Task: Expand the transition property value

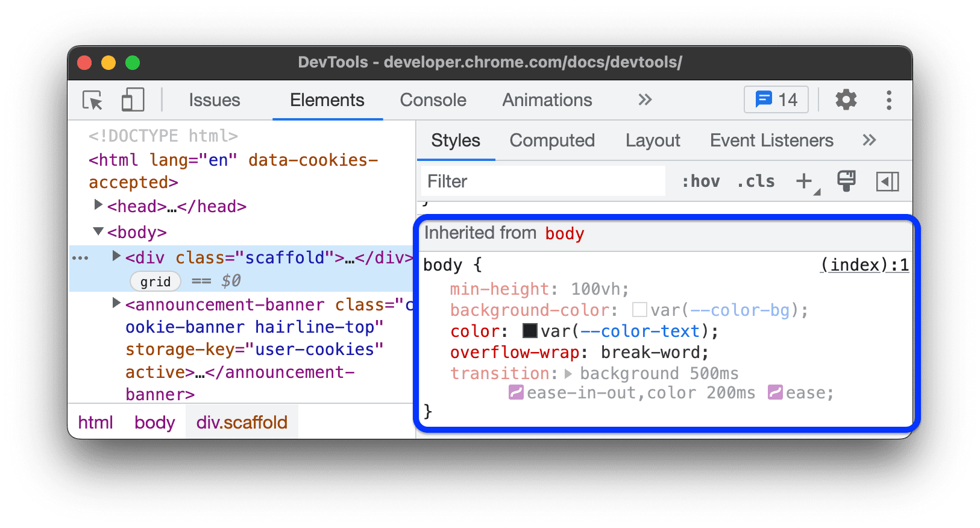Action: coord(568,374)
